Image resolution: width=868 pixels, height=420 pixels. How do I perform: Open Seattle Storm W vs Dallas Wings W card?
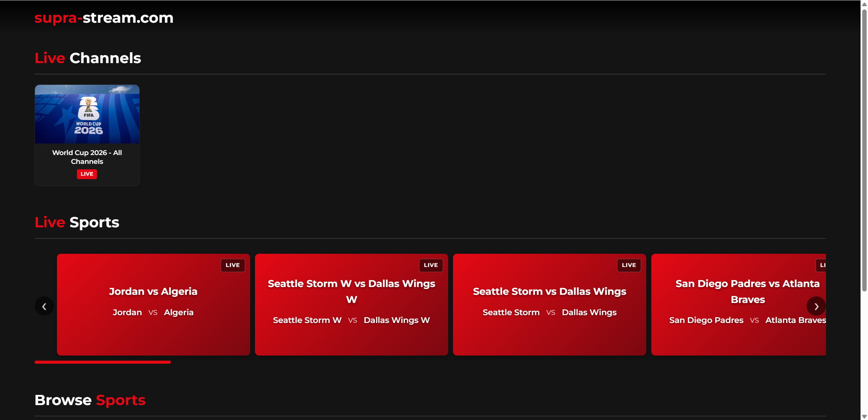point(352,305)
